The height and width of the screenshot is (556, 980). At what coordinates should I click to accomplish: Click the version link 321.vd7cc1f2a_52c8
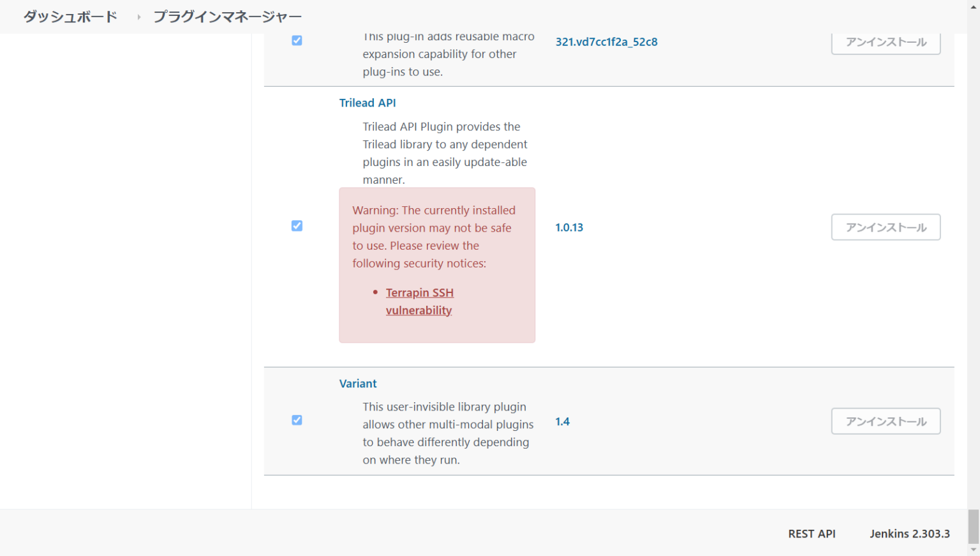click(x=605, y=41)
